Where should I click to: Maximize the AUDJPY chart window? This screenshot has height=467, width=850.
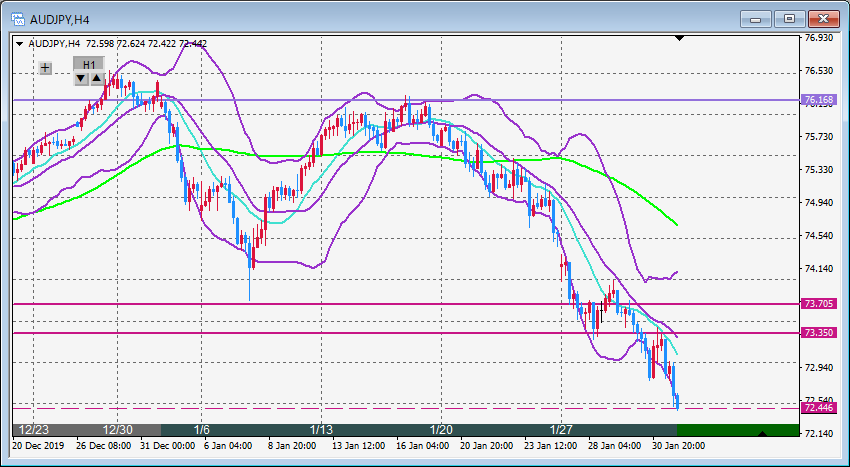point(789,20)
